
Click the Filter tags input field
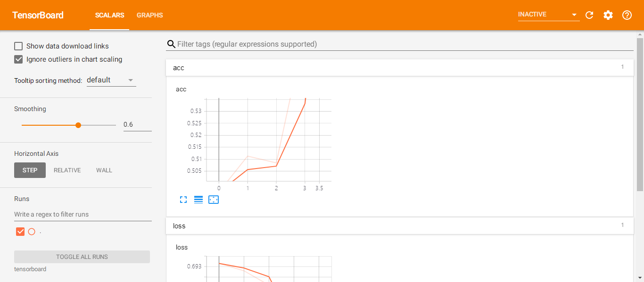[x=405, y=44]
